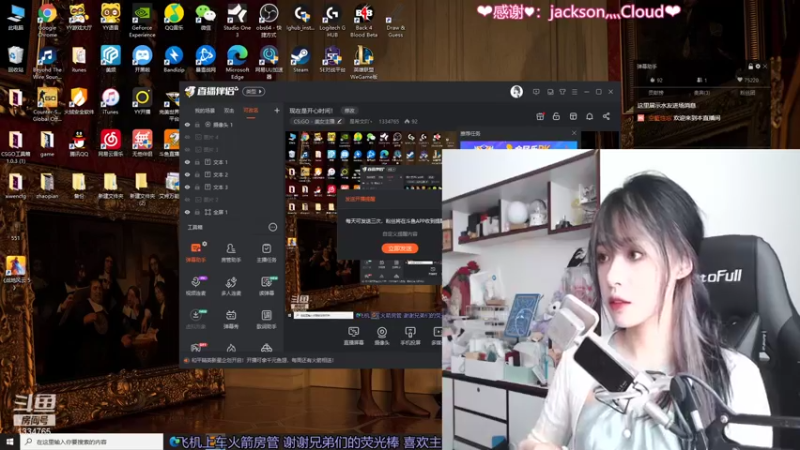Add the 直播屏幕 screen source
This screenshot has width=800, height=450.
[354, 336]
